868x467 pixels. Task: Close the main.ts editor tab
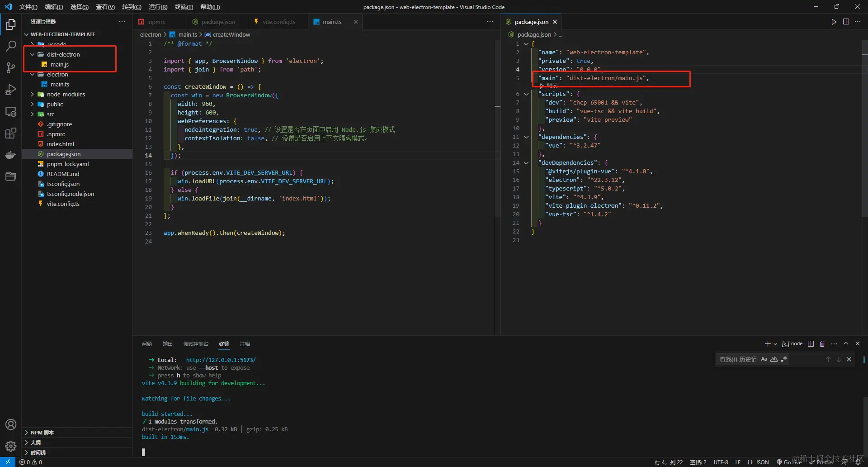click(x=356, y=22)
